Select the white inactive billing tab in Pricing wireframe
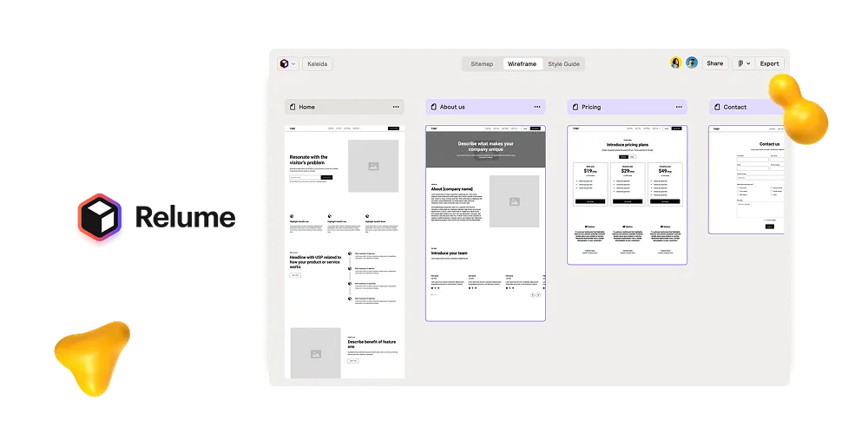 (x=632, y=156)
